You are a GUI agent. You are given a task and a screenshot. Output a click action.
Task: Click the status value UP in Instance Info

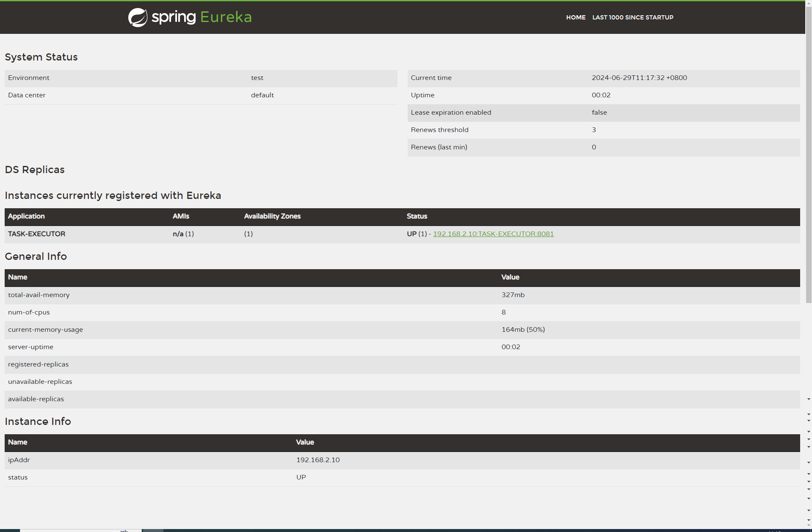click(x=301, y=477)
